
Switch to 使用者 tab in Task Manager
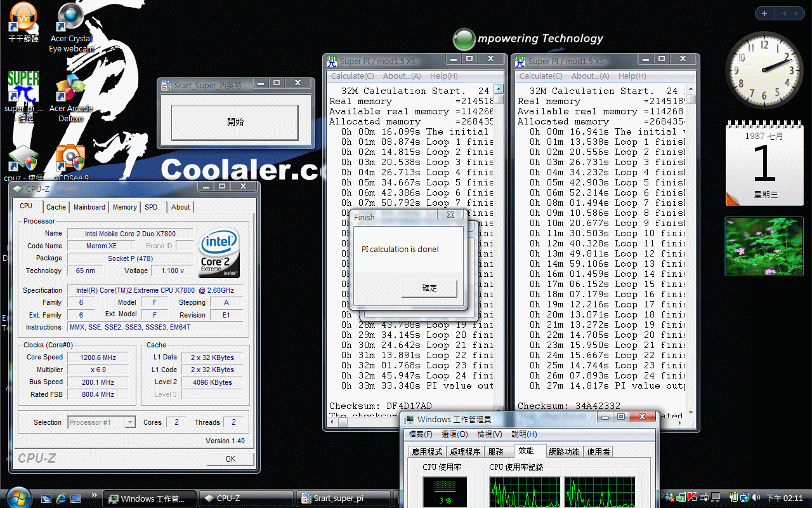tap(598, 452)
